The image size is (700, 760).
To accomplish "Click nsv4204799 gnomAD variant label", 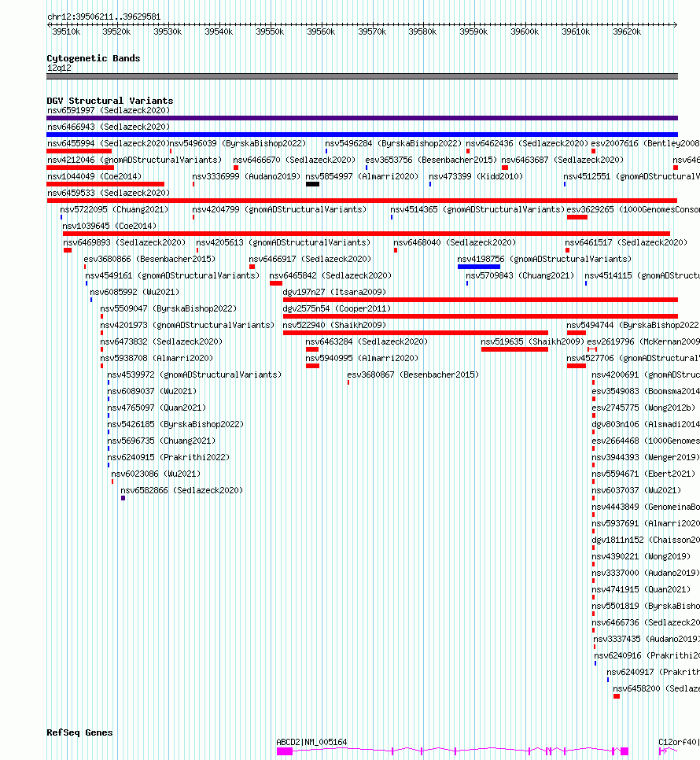I will tap(279, 209).
